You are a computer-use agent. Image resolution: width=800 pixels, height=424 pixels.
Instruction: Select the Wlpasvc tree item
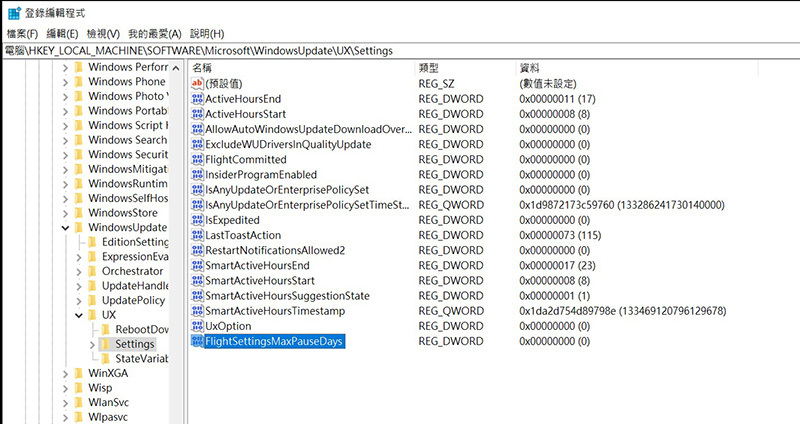pos(108,417)
